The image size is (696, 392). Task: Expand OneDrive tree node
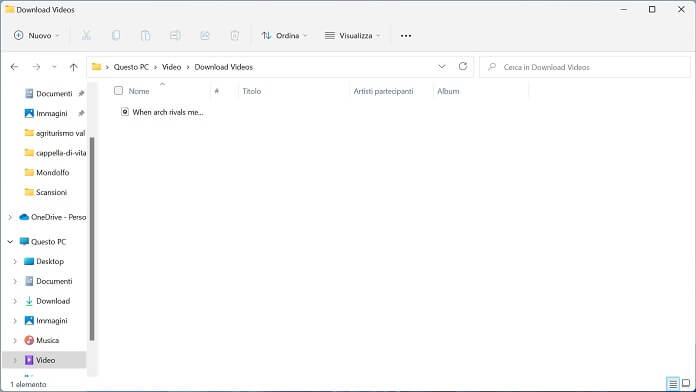pyautogui.click(x=10, y=217)
